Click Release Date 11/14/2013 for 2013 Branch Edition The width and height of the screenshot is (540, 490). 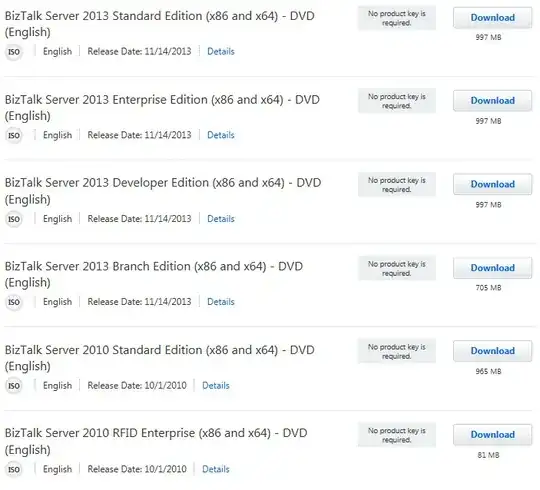(x=139, y=302)
